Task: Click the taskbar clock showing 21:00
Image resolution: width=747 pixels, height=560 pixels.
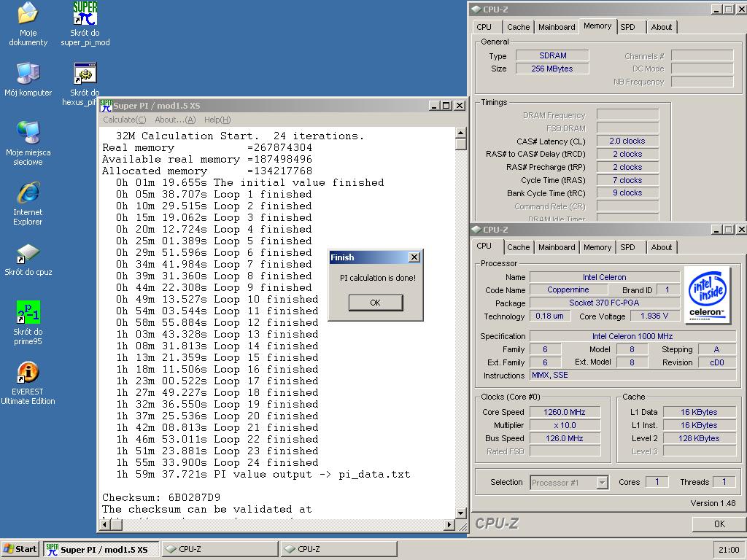Action: coord(729,550)
